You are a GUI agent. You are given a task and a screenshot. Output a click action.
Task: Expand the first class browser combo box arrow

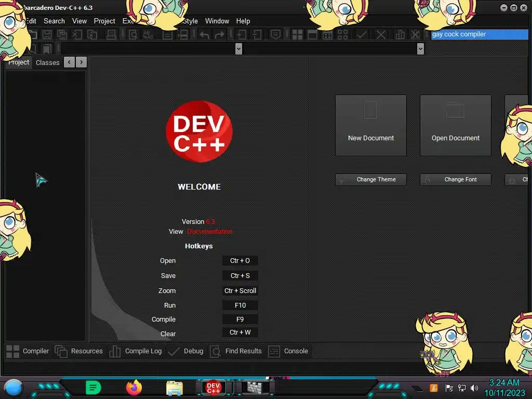pyautogui.click(x=238, y=49)
